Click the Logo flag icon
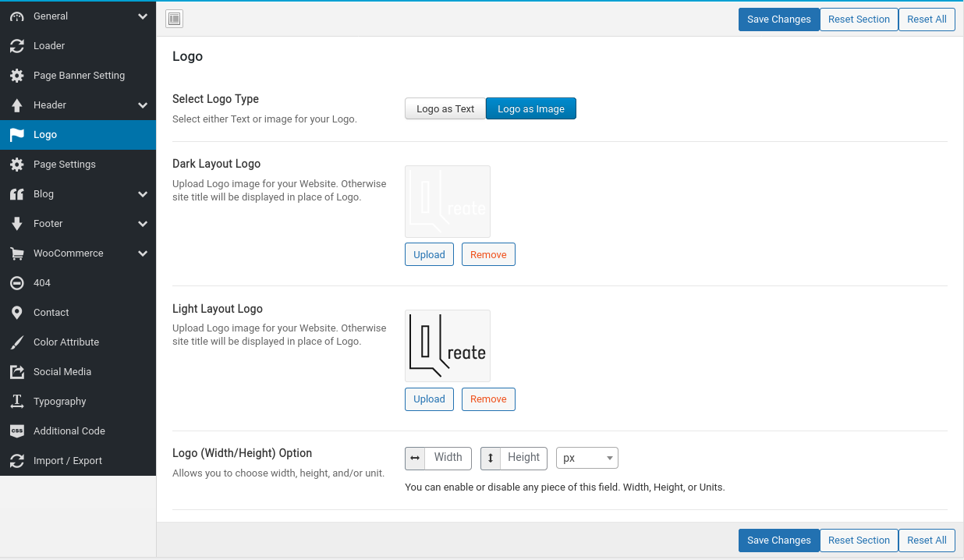 click(16, 135)
